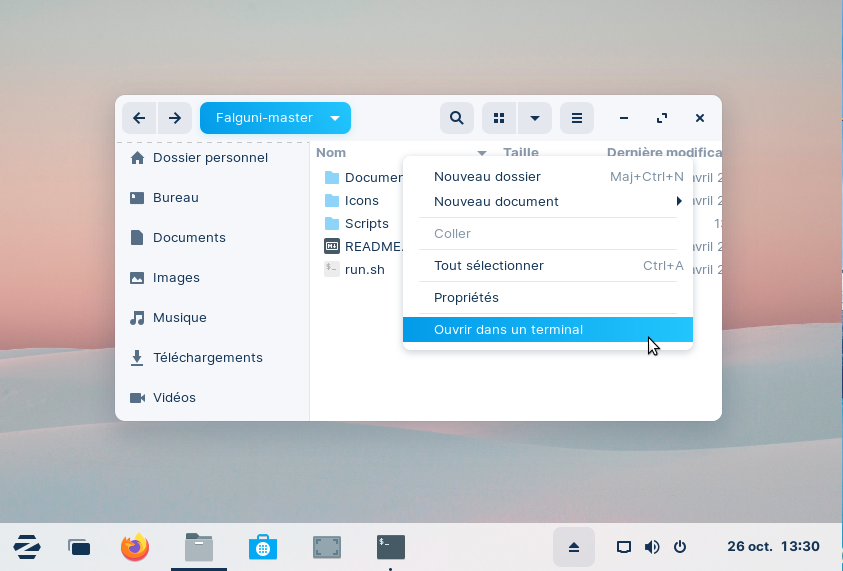
Task: Choose Tout sélectionner in context menu
Action: pos(489,265)
